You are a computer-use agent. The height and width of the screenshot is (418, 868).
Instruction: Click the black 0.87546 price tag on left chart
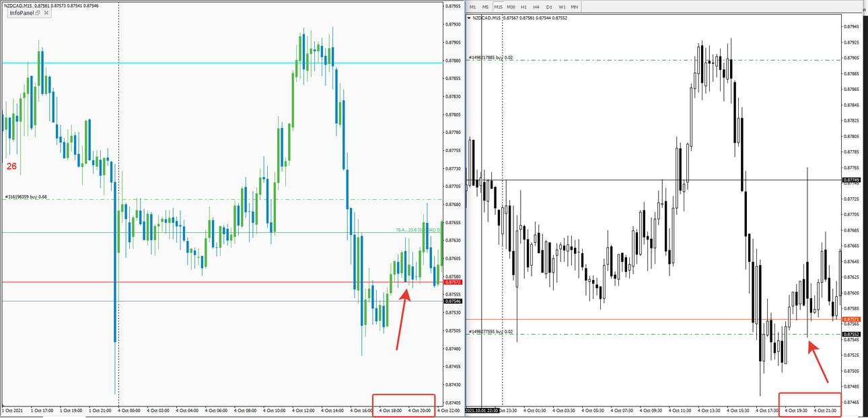[452, 302]
